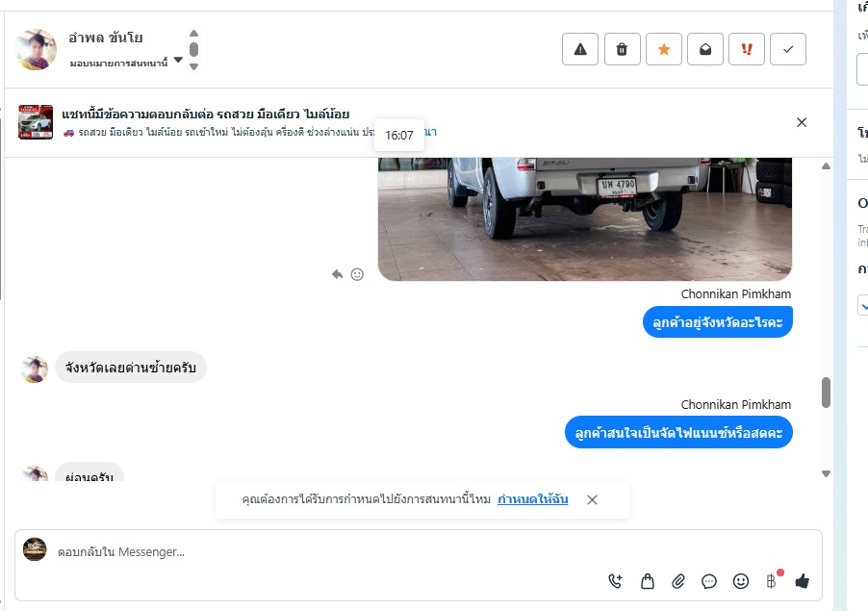
Task: Delete conversation using trash icon
Action: pyautogui.click(x=623, y=49)
